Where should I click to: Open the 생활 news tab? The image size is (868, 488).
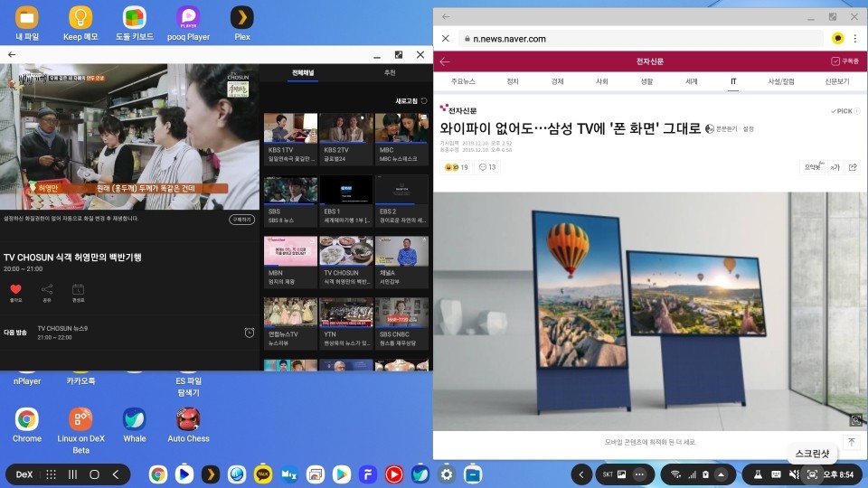646,81
